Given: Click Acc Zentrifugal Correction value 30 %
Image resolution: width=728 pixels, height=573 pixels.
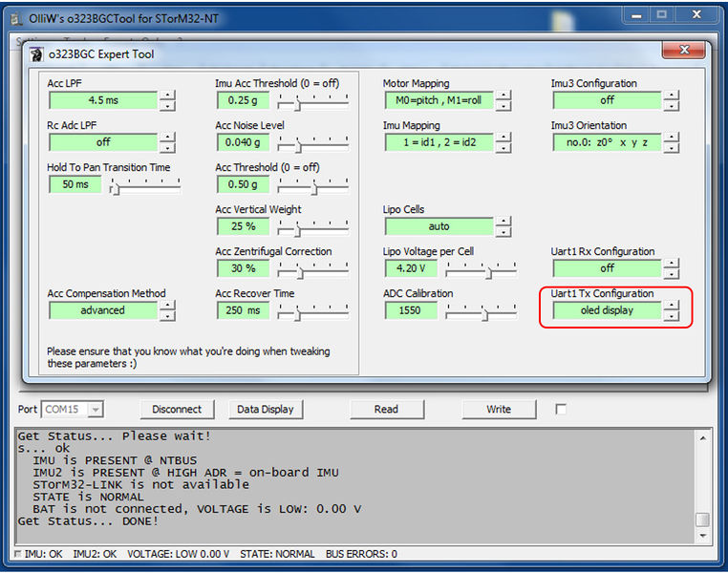Looking at the screenshot, I should click(243, 268).
